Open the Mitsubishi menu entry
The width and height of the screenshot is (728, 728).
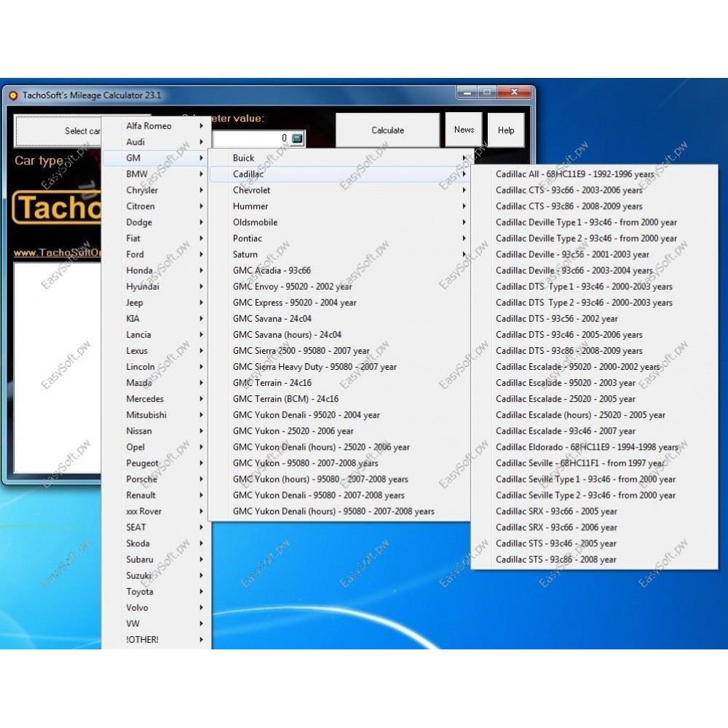[x=156, y=415]
